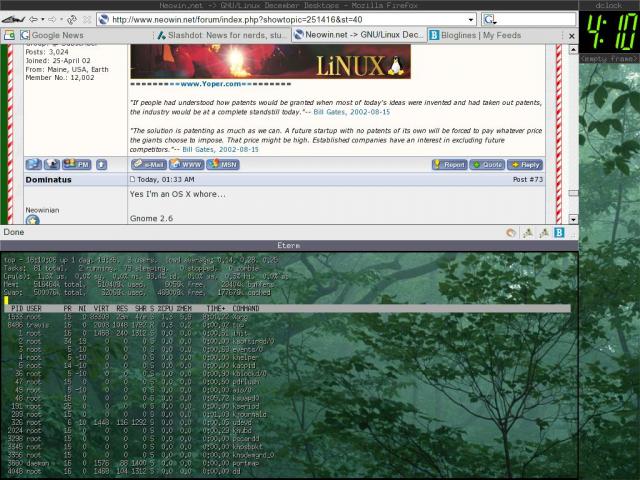Click into the Google search box
The height and width of the screenshot is (480, 640).
click(535, 19)
